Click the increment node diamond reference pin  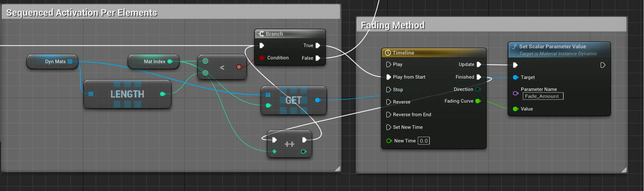(x=274, y=152)
